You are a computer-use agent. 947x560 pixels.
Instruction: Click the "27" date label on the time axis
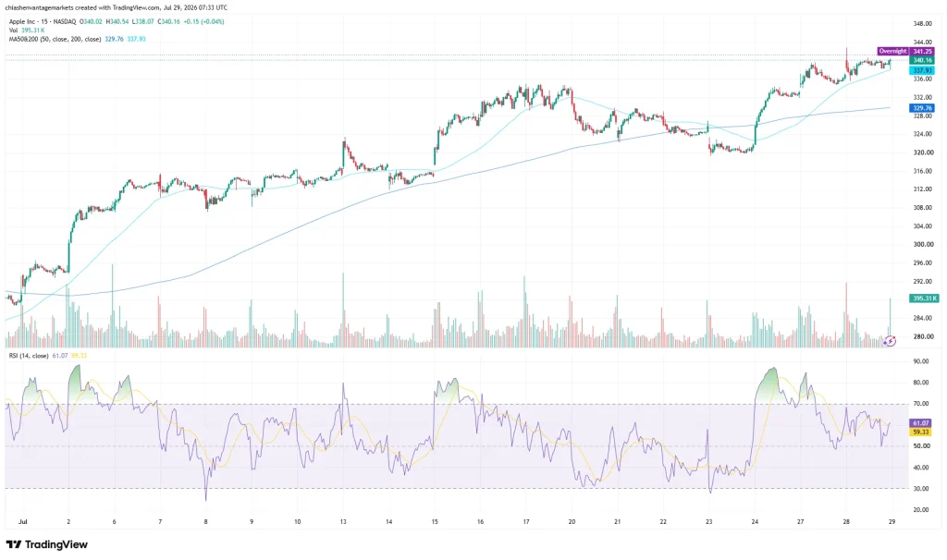tap(800, 521)
